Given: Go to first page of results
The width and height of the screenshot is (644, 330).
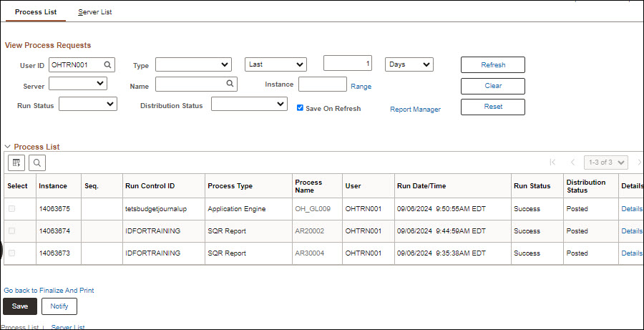Looking at the screenshot, I should [552, 162].
